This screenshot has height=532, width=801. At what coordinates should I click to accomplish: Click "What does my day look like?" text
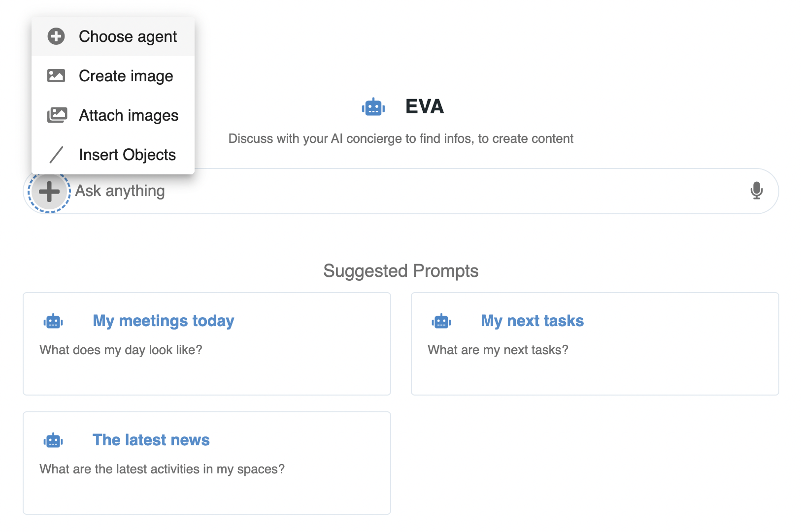121,350
